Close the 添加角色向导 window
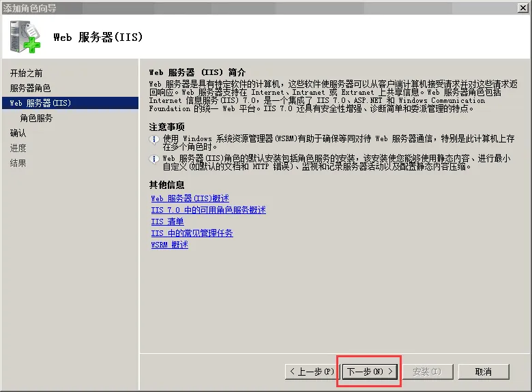 pyautogui.click(x=523, y=7)
